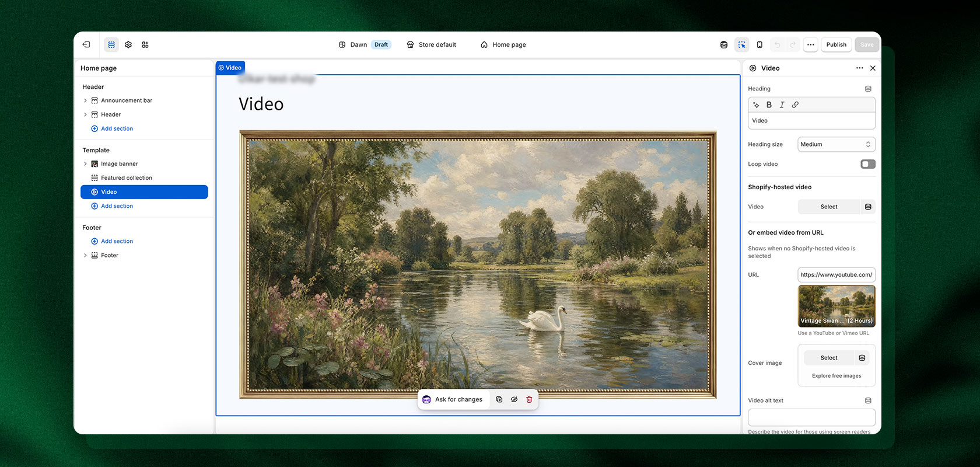
Task: Connect dynamic source for cover image
Action: pos(862,358)
